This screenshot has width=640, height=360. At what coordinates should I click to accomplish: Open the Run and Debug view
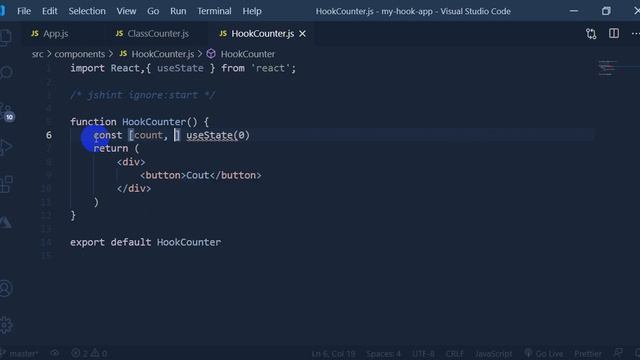coord(6,147)
